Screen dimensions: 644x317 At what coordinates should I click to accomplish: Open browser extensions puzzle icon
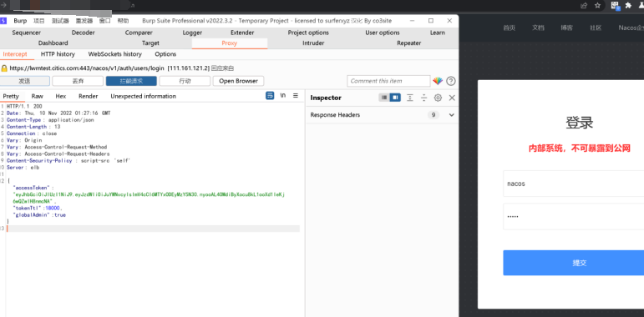point(628,5)
